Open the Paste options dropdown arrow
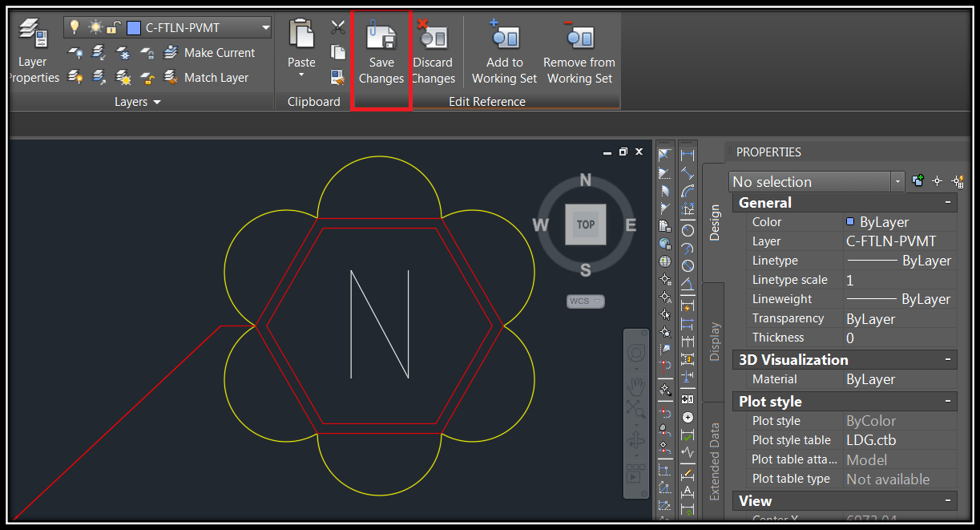980x530 pixels. coord(301,75)
